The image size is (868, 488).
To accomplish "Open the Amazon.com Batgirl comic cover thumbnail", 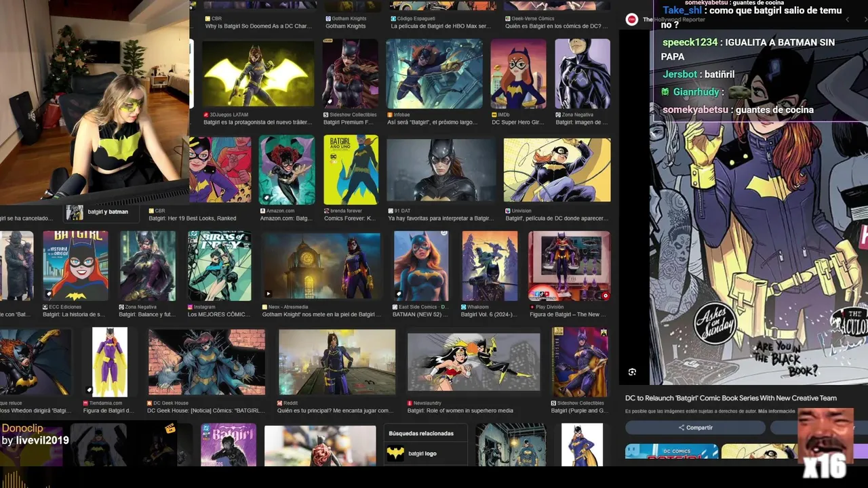I will click(286, 170).
